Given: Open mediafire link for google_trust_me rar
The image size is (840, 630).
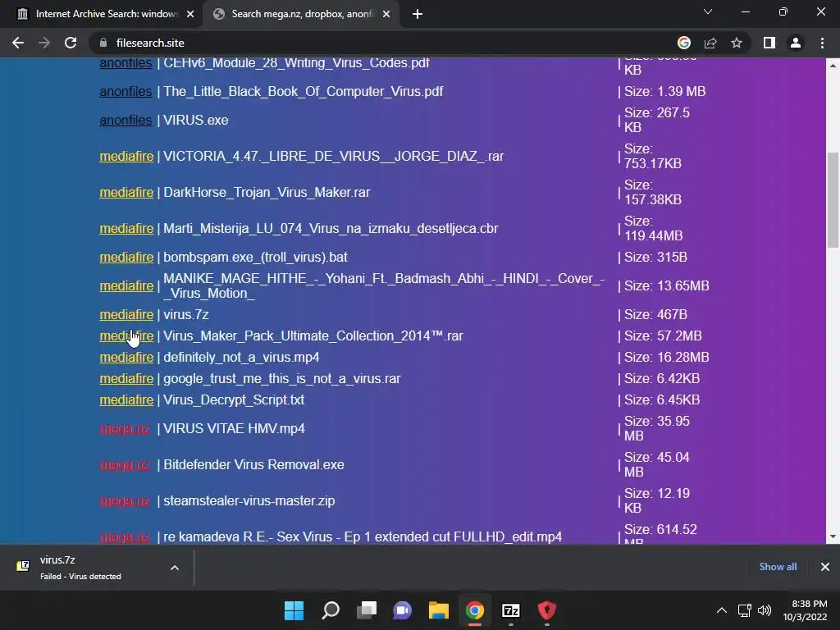Looking at the screenshot, I should tap(126, 379).
